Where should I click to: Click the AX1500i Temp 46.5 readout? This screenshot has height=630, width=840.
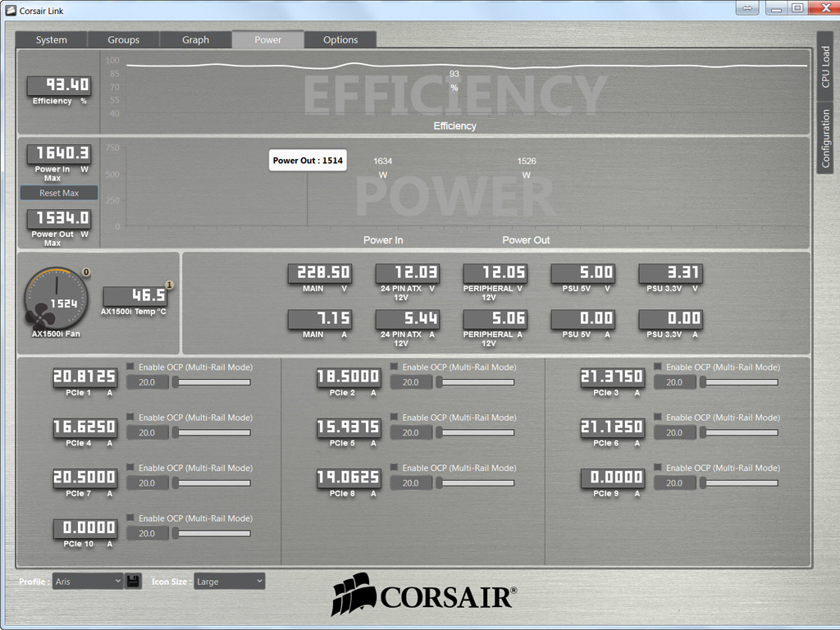pyautogui.click(x=135, y=296)
